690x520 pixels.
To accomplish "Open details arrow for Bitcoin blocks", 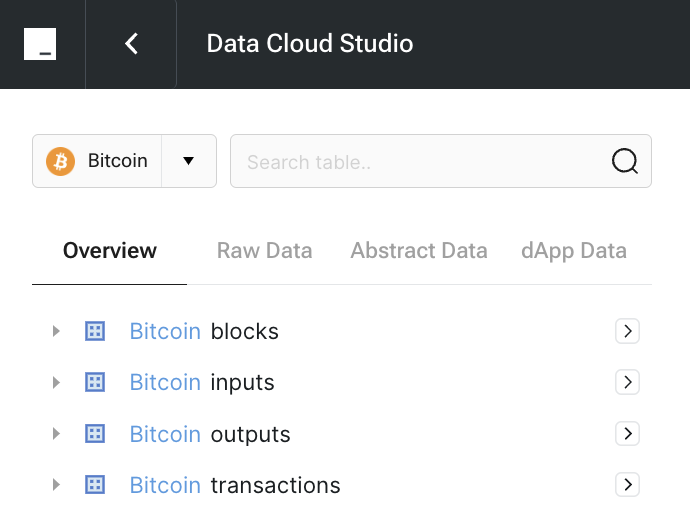I will pyautogui.click(x=627, y=331).
